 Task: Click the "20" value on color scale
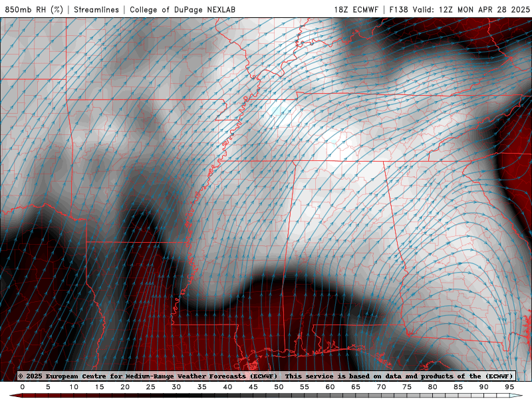point(125,387)
